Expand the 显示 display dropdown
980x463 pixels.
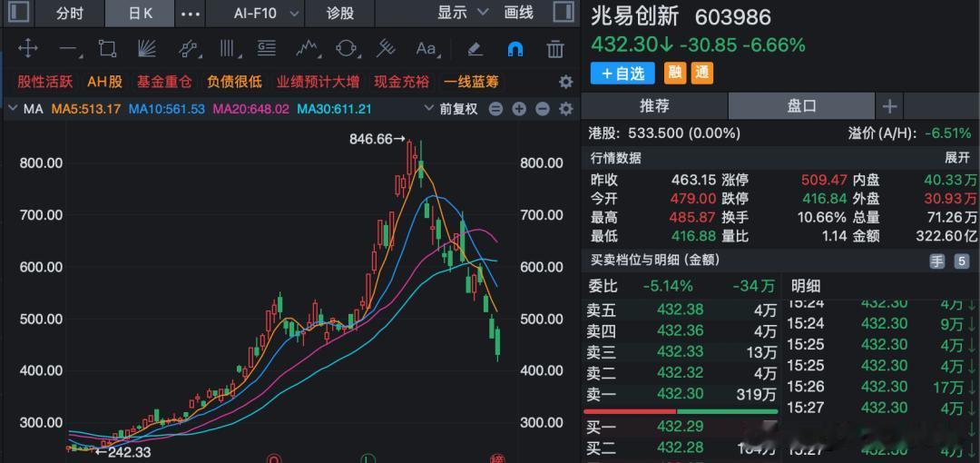[x=463, y=13]
